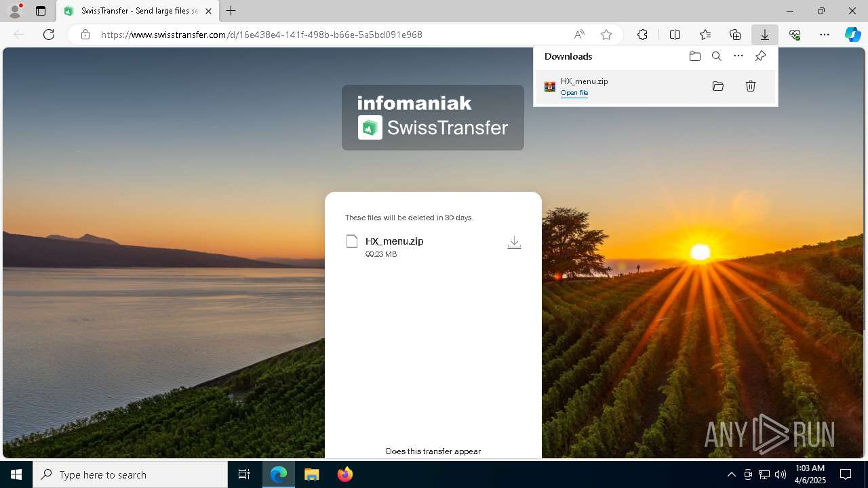
Task: Click the browser profile icon
Action: pyautogui.click(x=15, y=11)
